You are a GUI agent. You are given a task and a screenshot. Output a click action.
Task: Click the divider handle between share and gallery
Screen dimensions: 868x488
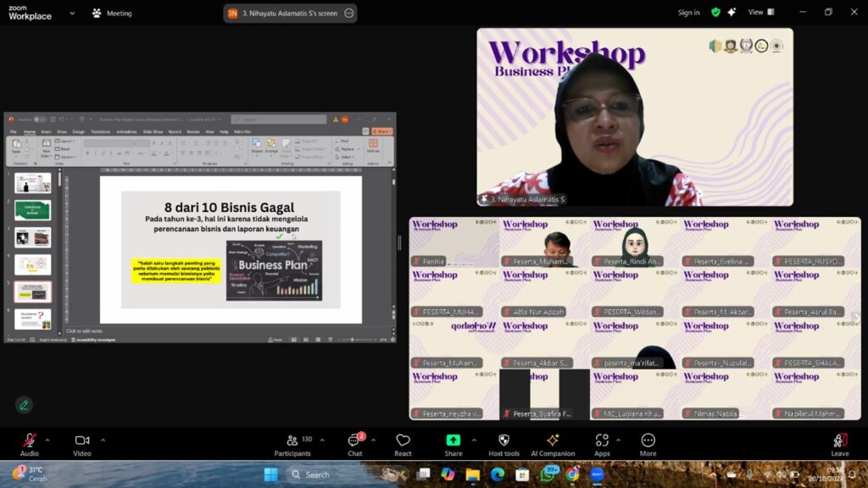(x=400, y=242)
